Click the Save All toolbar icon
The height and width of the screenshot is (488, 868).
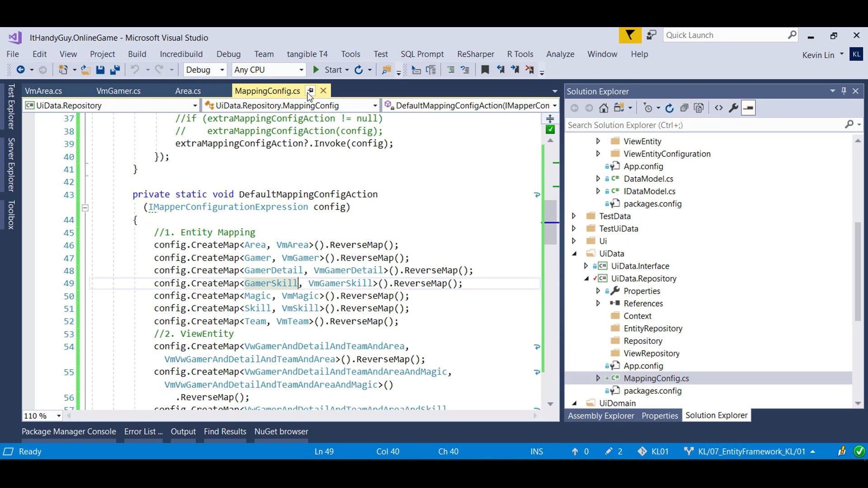(115, 70)
